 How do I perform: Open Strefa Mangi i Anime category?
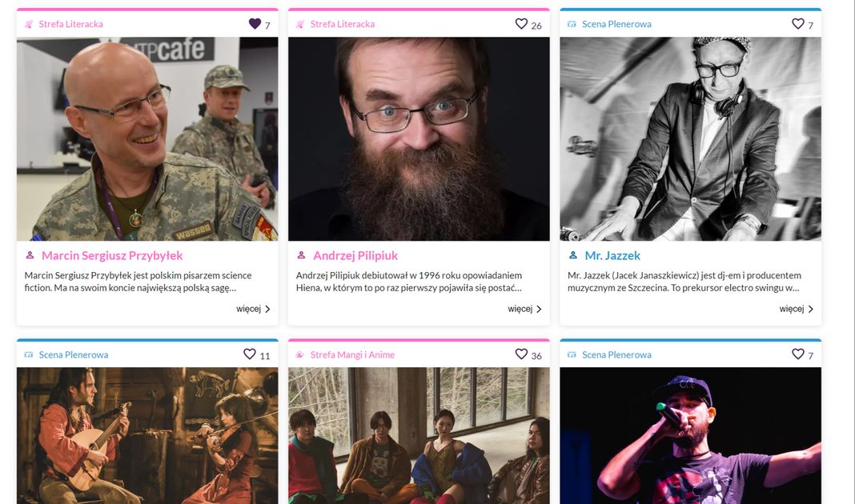[352, 354]
